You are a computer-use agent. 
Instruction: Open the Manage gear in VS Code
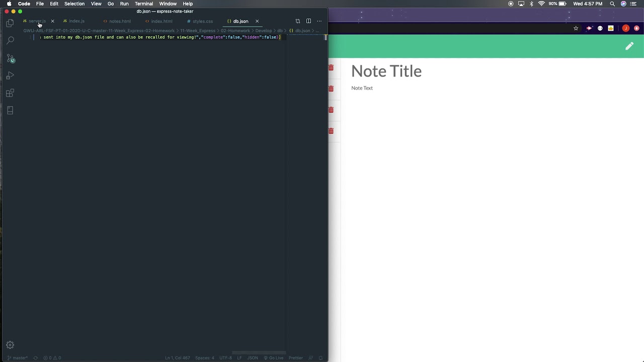coord(10,345)
